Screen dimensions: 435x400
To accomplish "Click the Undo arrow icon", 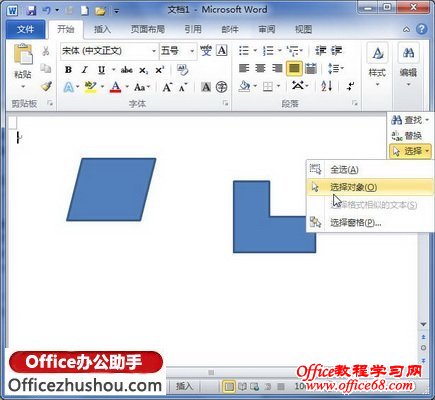I will point(46,11).
